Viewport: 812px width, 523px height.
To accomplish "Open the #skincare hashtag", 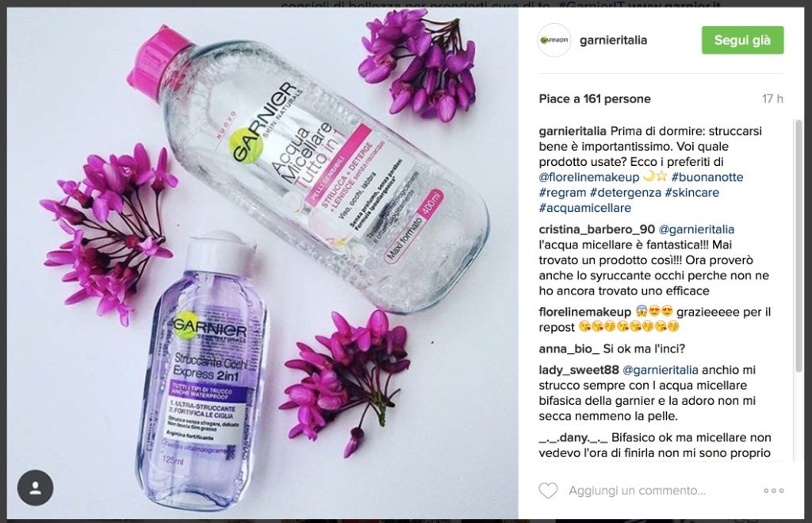I will (691, 192).
